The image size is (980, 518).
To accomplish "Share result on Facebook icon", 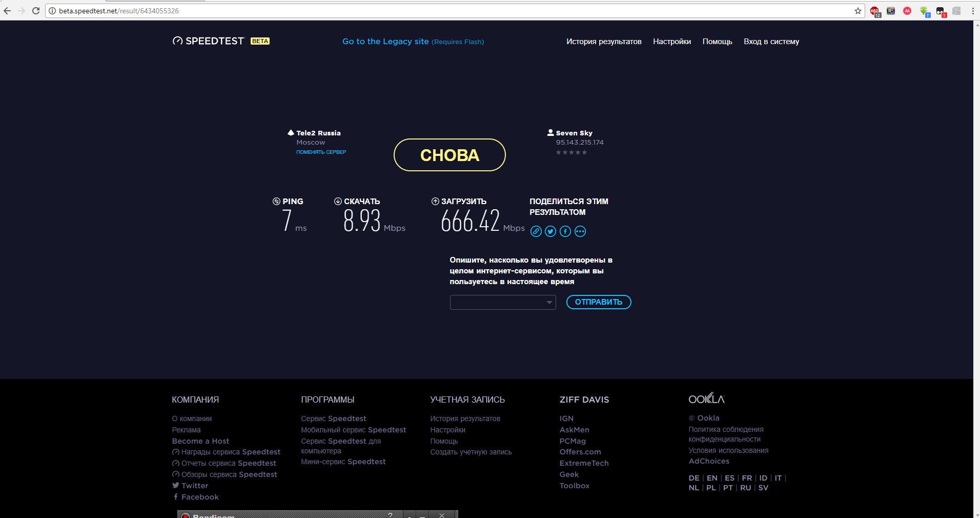I will pos(565,231).
